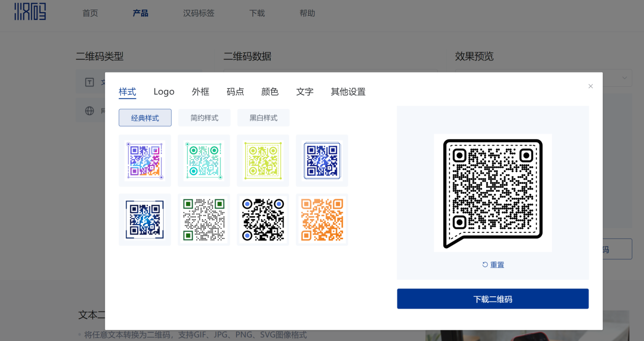Close the style dialog with X

coord(591,86)
